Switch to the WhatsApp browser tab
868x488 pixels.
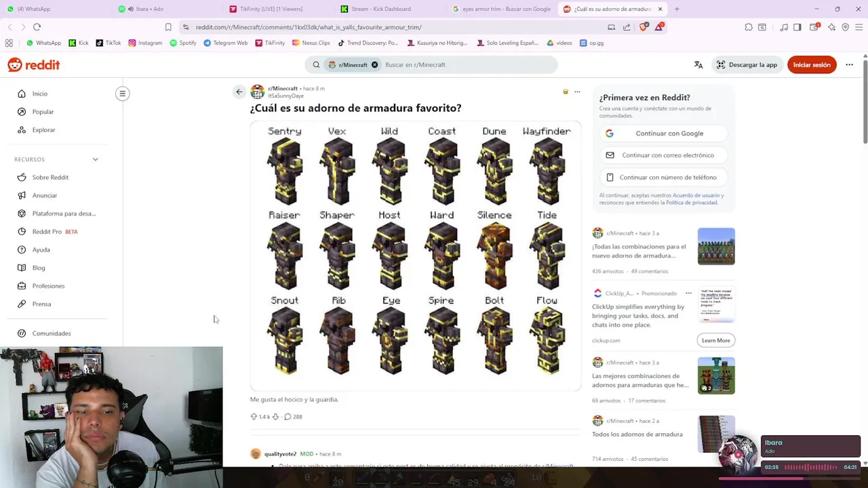(x=56, y=9)
